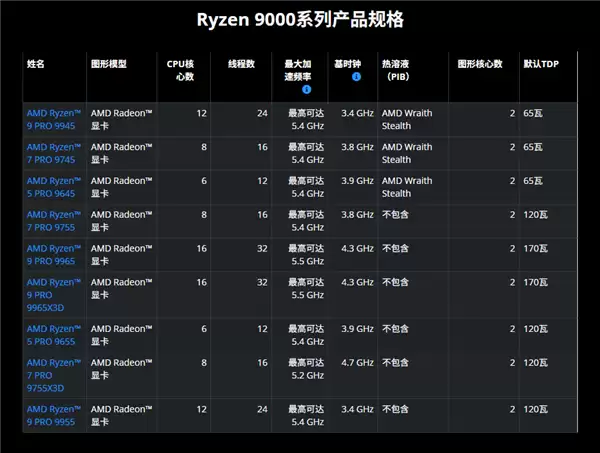
Task: Select AMD Wraith Stealth in 9745 row
Action: 407,153
